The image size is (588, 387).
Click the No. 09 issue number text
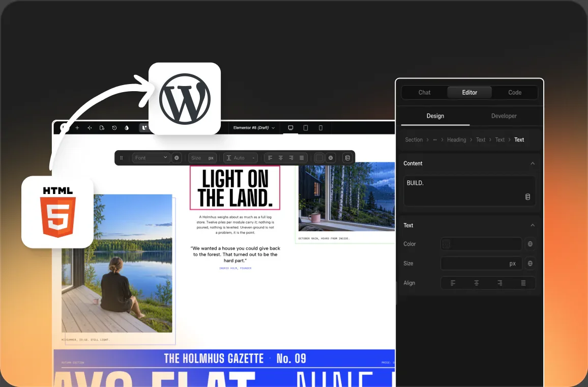(x=291, y=359)
